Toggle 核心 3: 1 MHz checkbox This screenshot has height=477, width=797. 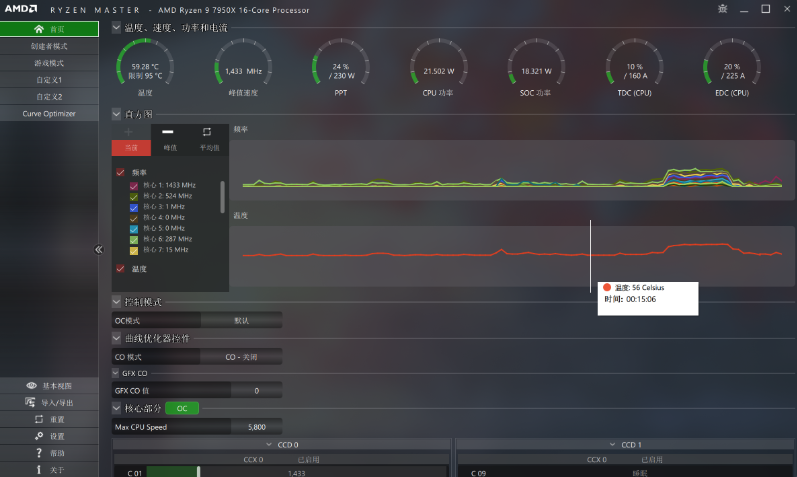coord(134,207)
